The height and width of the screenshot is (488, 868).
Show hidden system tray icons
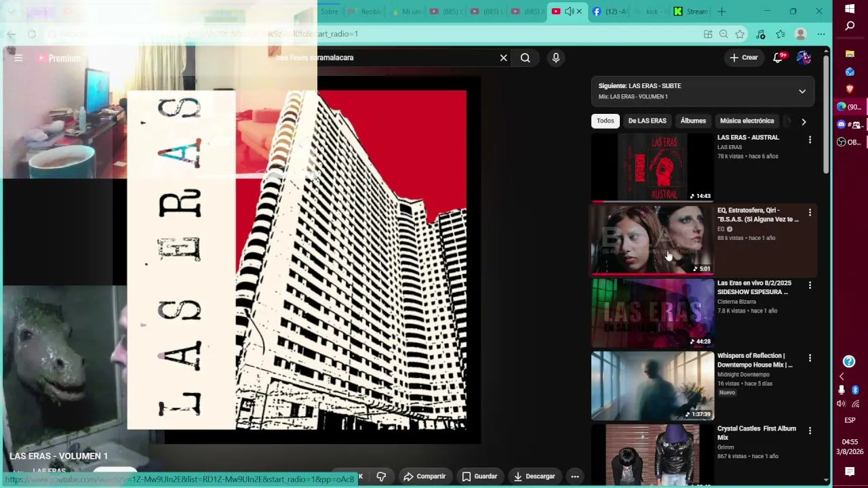[x=842, y=377]
